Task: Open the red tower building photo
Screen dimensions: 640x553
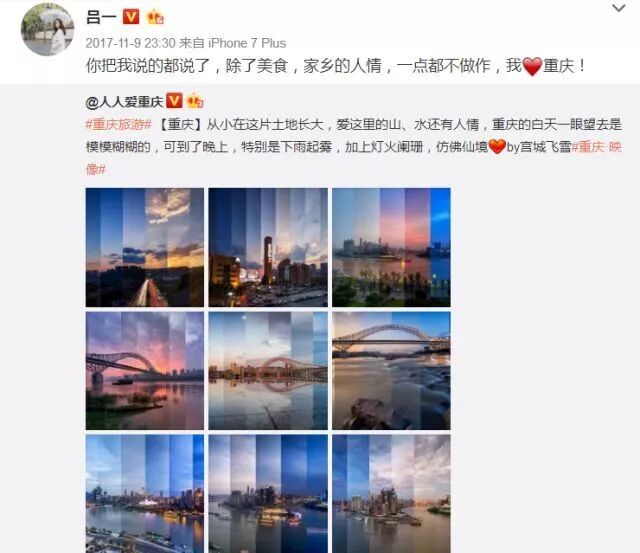Action: click(x=268, y=247)
